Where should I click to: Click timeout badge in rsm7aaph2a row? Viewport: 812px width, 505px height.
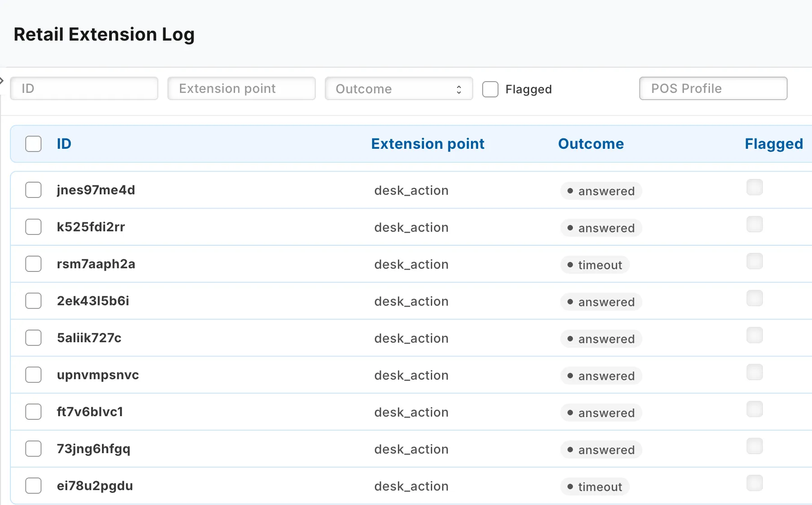point(595,265)
